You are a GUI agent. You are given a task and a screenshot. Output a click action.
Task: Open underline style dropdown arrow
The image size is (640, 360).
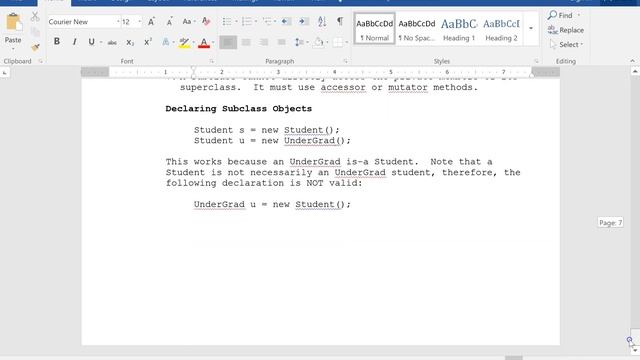(101, 42)
